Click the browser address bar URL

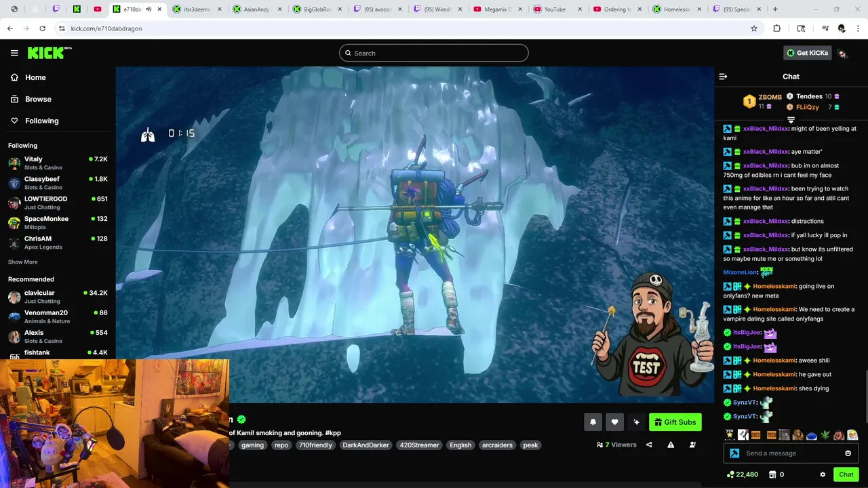click(x=106, y=28)
